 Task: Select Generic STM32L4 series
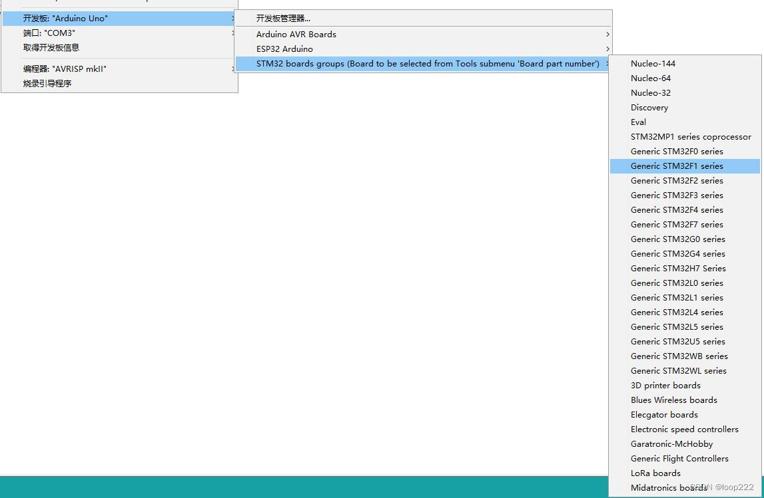[685, 312]
